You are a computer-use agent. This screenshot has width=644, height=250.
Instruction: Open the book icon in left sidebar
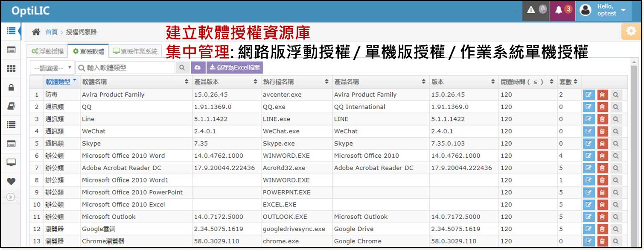click(11, 106)
